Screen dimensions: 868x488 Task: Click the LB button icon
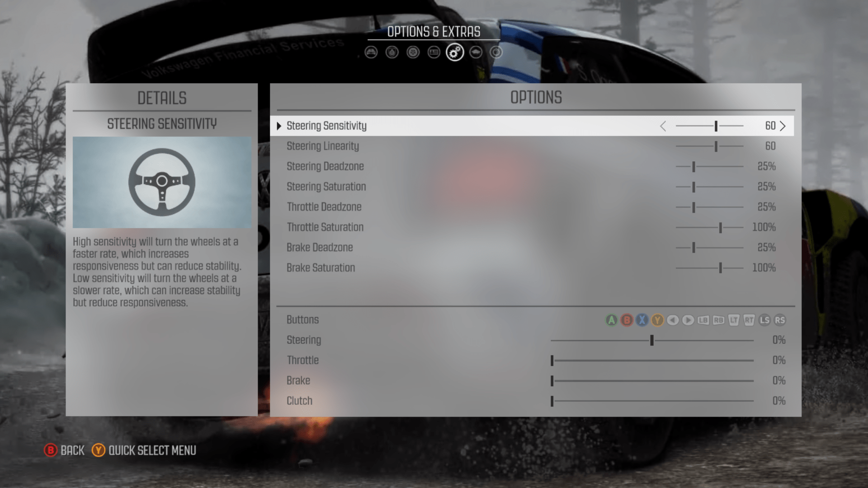pos(704,320)
